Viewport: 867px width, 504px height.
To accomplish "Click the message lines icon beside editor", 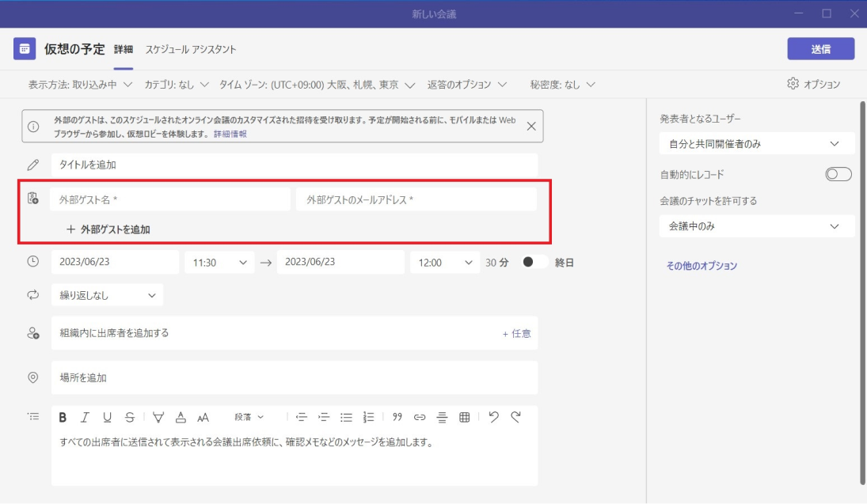I will tap(33, 417).
